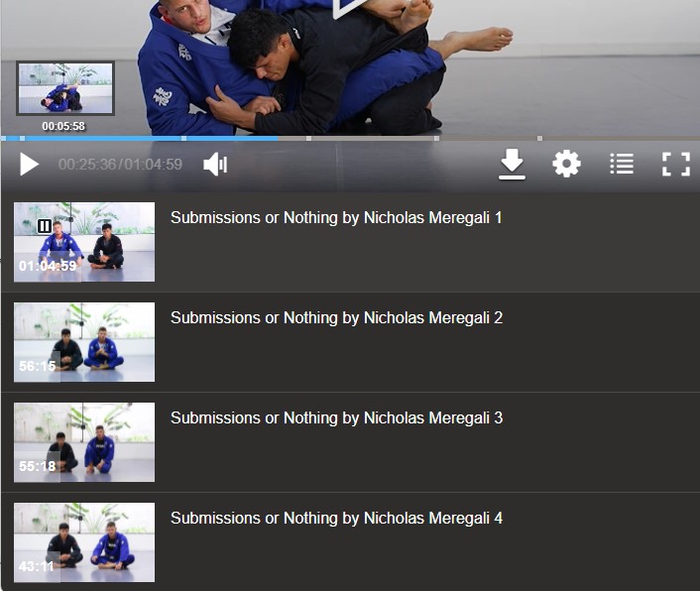Select 'Submissions or Nothing by Nicholas Meregali 2' title
700x591 pixels.
[336, 318]
